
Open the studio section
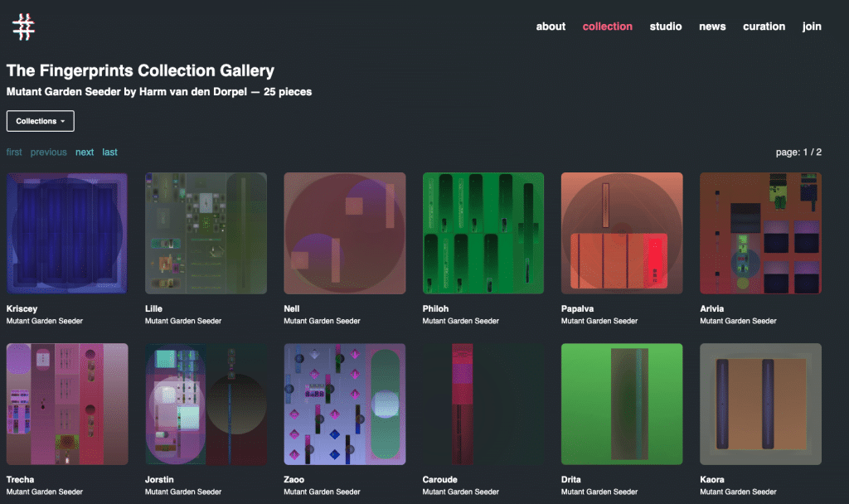pyautogui.click(x=666, y=27)
